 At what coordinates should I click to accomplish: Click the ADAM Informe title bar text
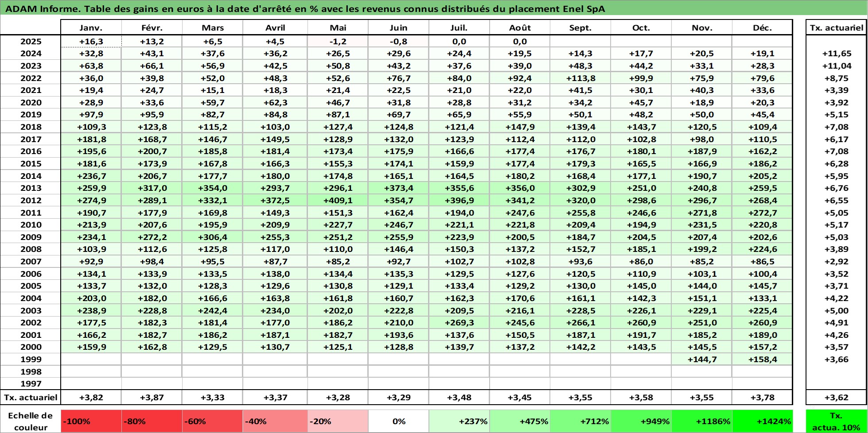click(x=305, y=9)
